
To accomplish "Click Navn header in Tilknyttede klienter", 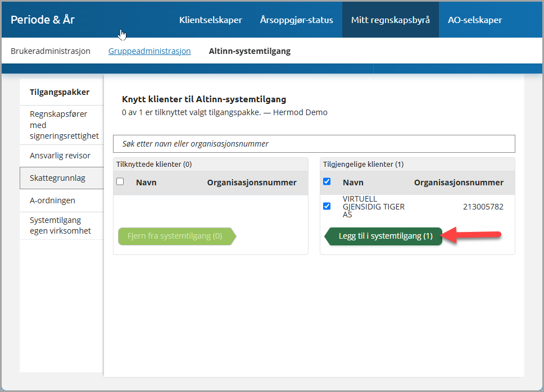I will click(x=146, y=183).
